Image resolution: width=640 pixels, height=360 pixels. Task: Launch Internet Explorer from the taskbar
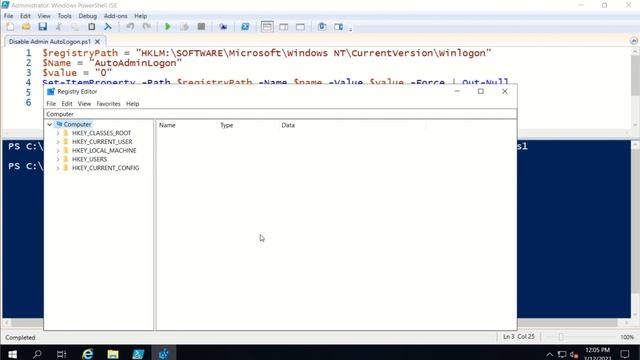tap(87, 353)
